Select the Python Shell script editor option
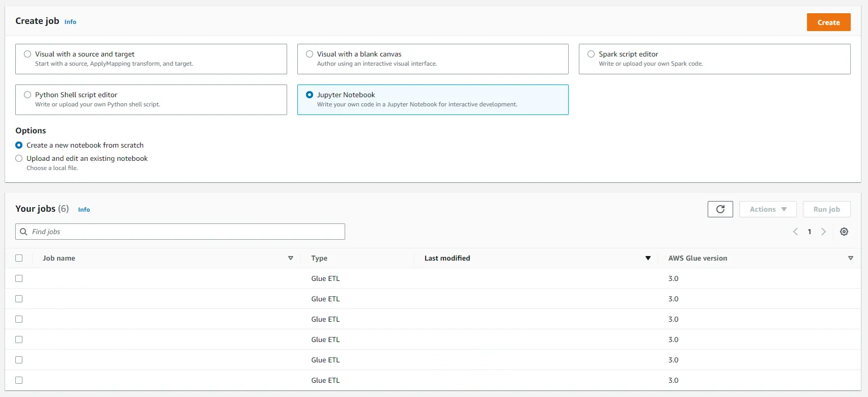The height and width of the screenshot is (397, 868). (x=27, y=95)
